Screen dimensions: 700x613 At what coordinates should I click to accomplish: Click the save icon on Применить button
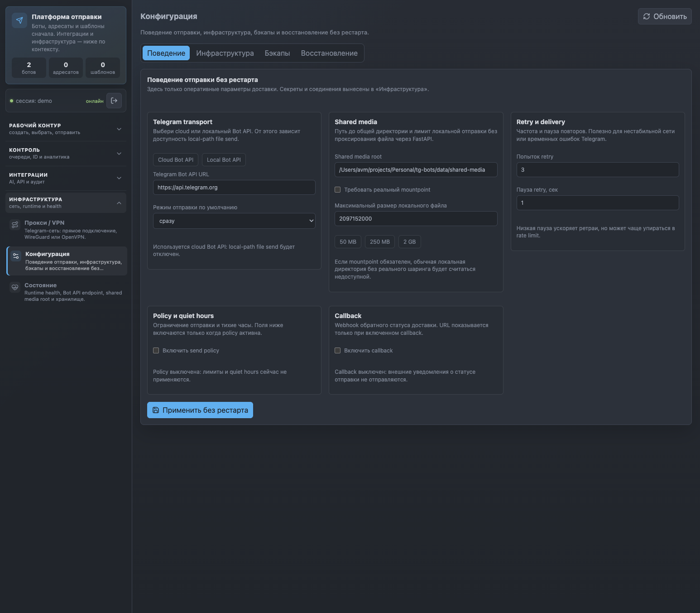coord(156,410)
